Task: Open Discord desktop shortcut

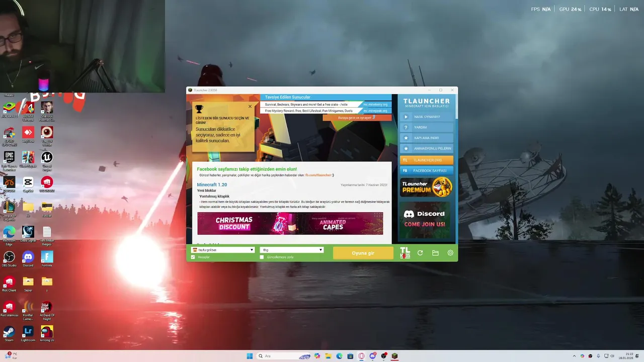Action: 28,259
